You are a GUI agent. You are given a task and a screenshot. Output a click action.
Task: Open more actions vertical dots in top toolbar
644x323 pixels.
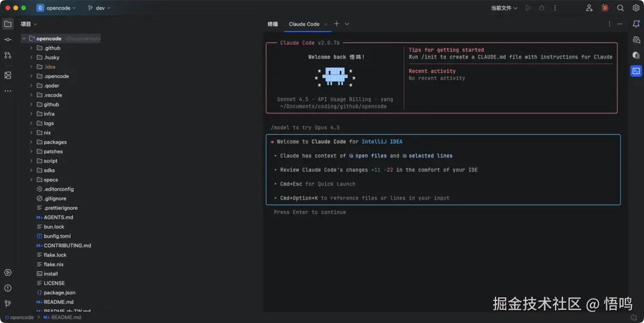[x=555, y=8]
